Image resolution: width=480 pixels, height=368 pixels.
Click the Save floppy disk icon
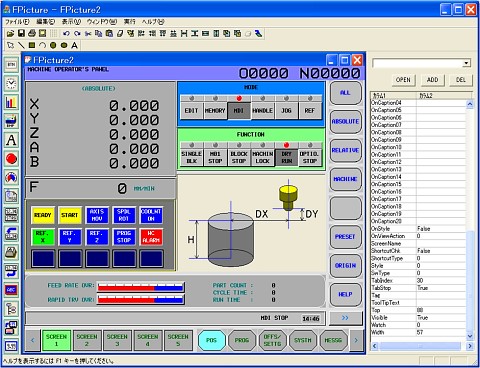[21, 33]
